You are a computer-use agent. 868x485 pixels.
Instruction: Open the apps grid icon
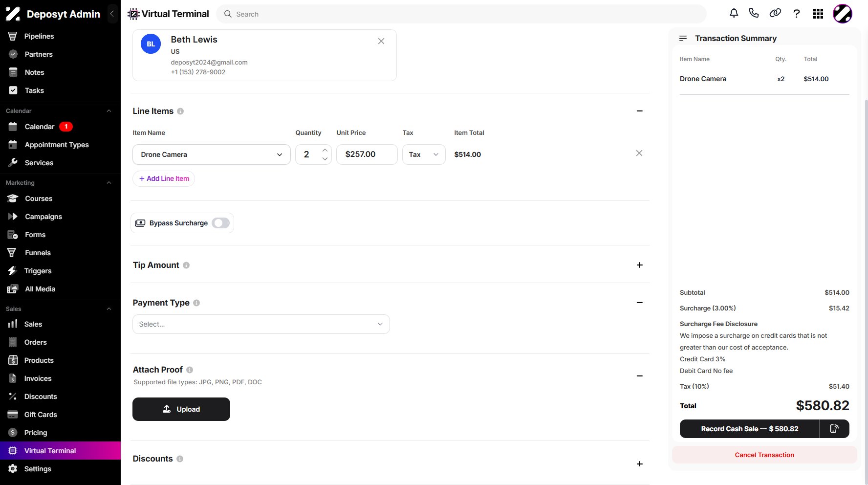pos(818,14)
